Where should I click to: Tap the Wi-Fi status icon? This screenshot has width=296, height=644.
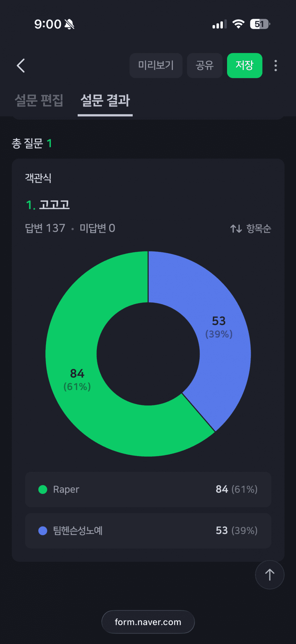(x=239, y=24)
